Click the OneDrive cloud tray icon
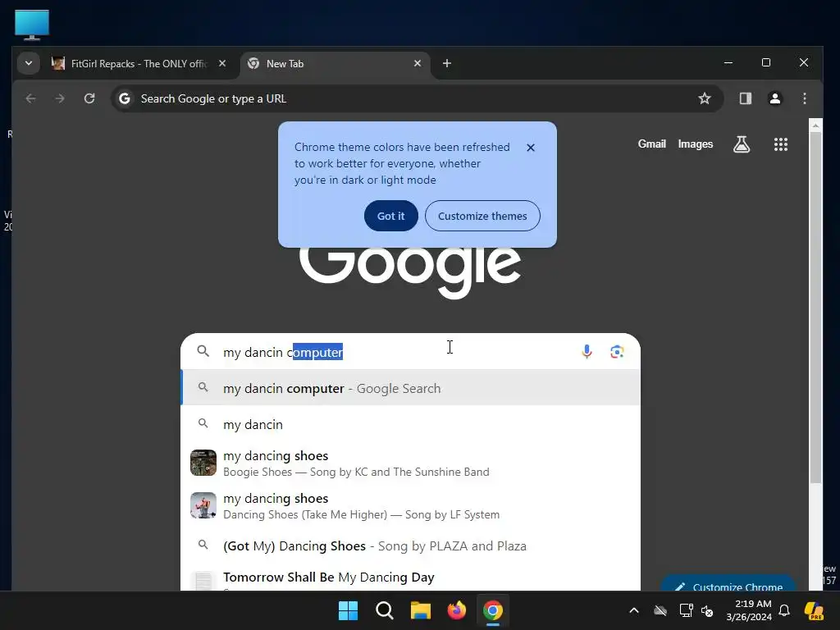Screen dimensions: 840x630 pyautogui.click(x=660, y=610)
